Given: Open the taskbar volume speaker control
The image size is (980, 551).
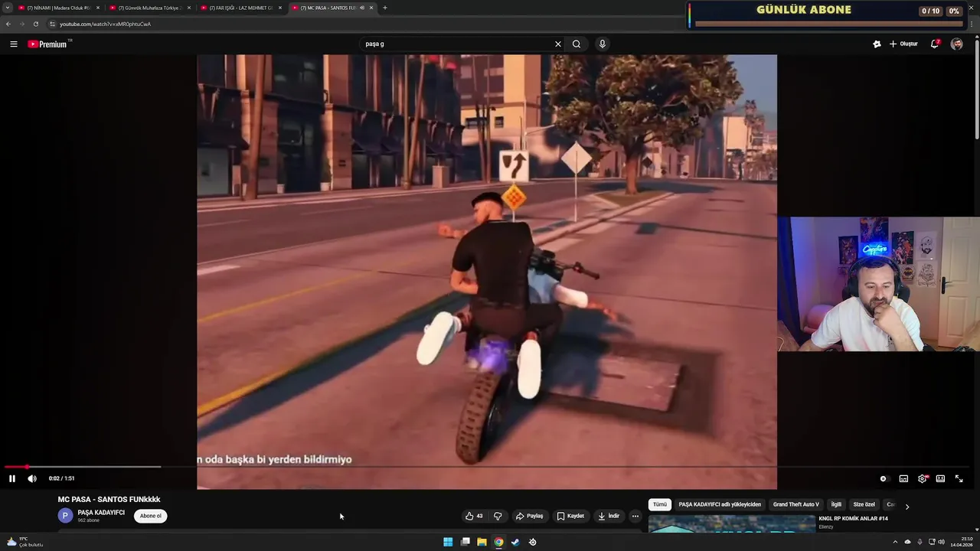Looking at the screenshot, I should click(941, 542).
